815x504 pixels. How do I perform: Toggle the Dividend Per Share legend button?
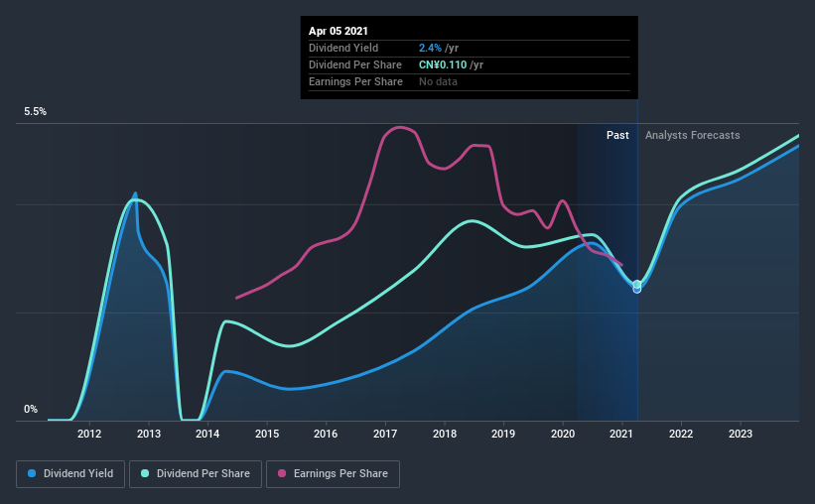[196, 474]
